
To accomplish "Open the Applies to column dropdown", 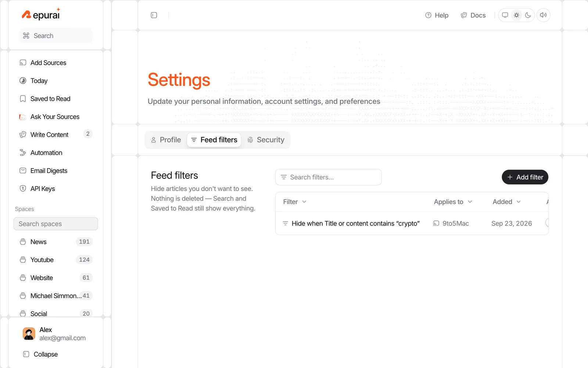I will point(453,202).
